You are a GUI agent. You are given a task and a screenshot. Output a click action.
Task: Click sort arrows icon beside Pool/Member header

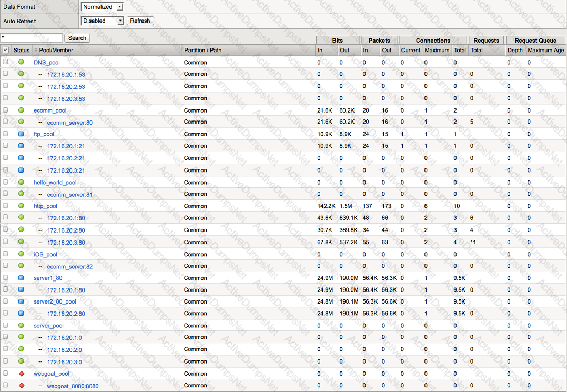[36, 50]
